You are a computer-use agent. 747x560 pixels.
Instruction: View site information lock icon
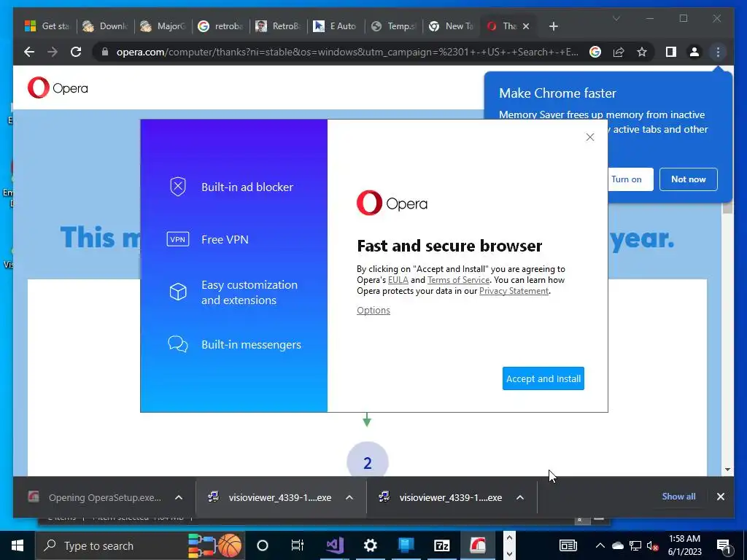tap(105, 52)
